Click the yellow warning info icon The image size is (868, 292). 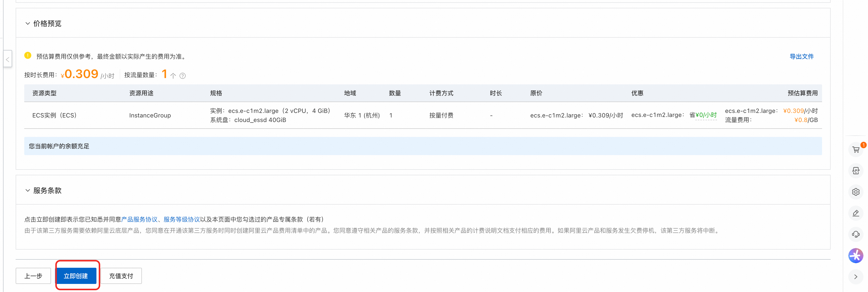coord(28,56)
